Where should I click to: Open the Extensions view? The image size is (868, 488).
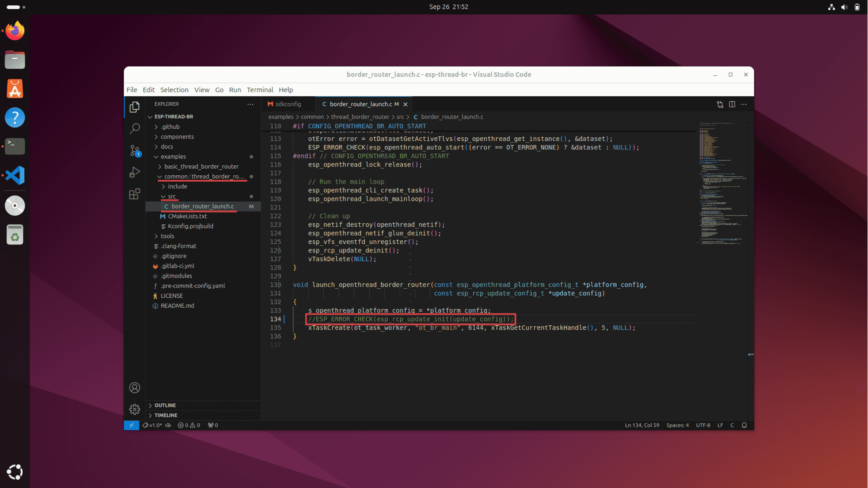(134, 194)
